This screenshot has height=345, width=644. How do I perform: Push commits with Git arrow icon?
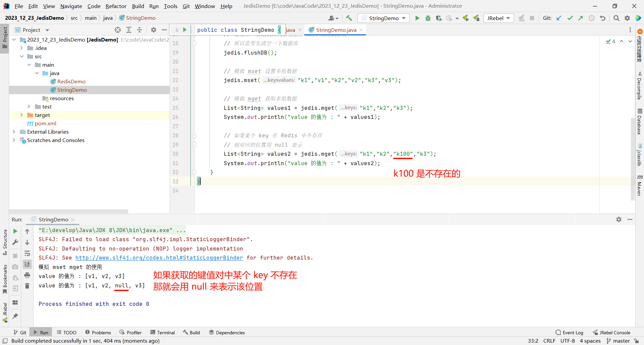(x=581, y=18)
